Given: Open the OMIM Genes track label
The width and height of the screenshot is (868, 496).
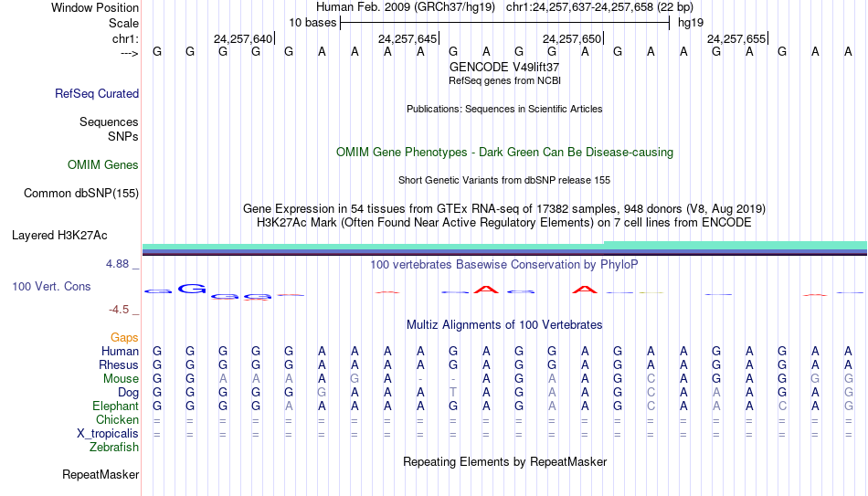Looking at the screenshot, I should point(103,165).
